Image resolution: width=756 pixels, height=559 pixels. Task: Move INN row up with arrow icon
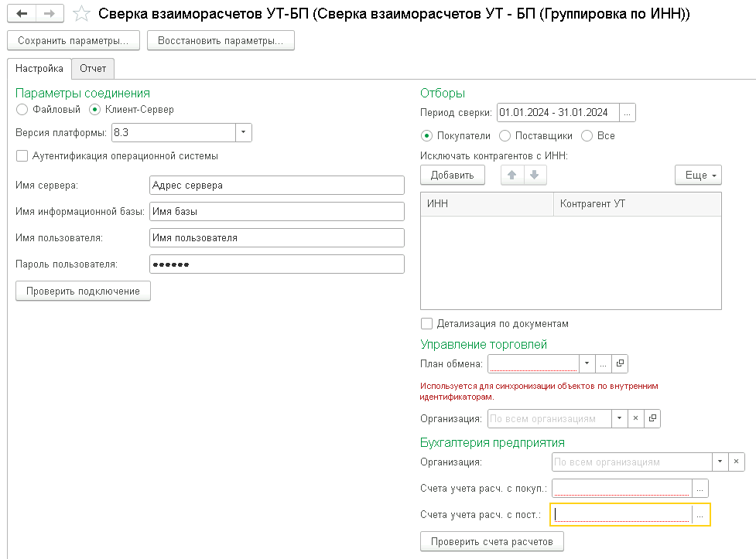coord(511,176)
